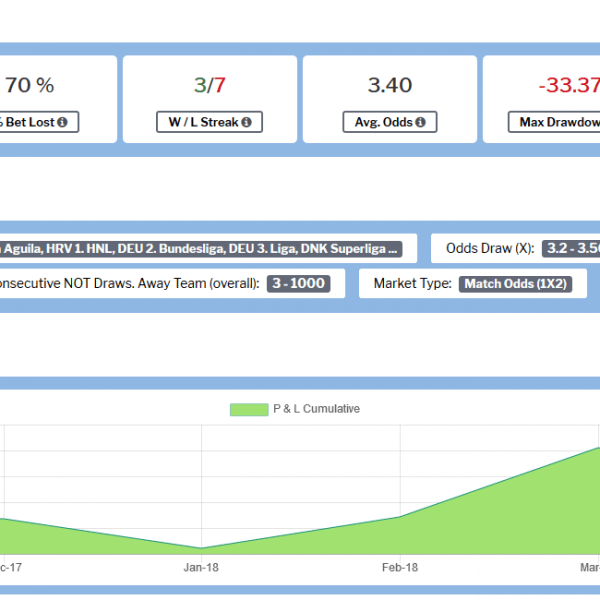Toggle the P & L Cumulative legend swatch

[x=249, y=409]
